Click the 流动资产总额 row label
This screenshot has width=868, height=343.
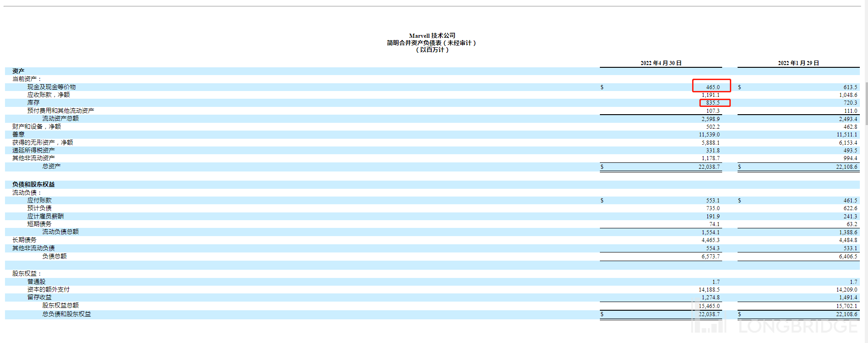[60, 118]
